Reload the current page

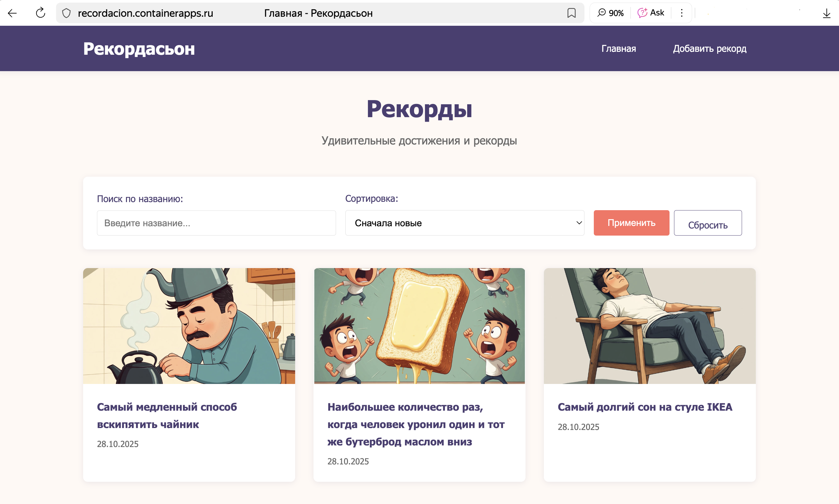click(40, 13)
